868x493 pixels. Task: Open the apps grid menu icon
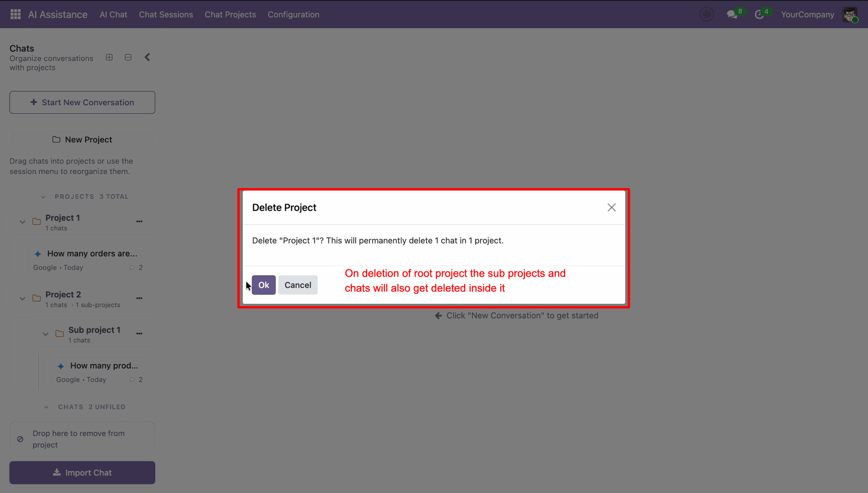pyautogui.click(x=15, y=14)
